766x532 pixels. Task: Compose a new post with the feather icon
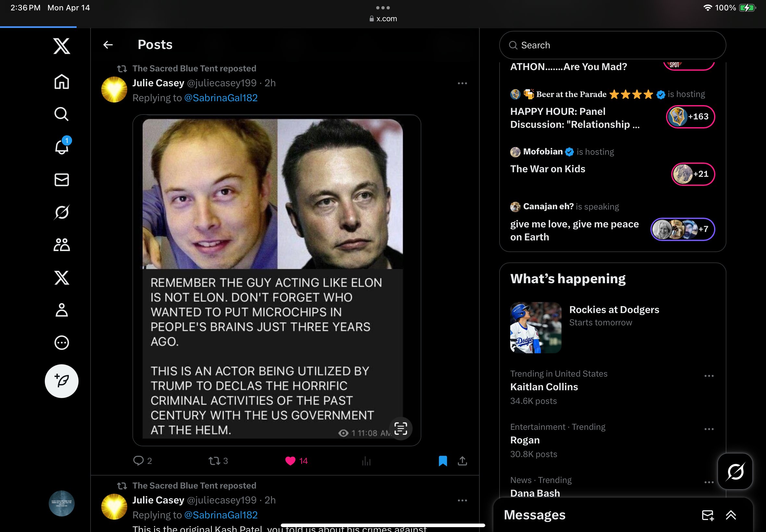coord(62,381)
